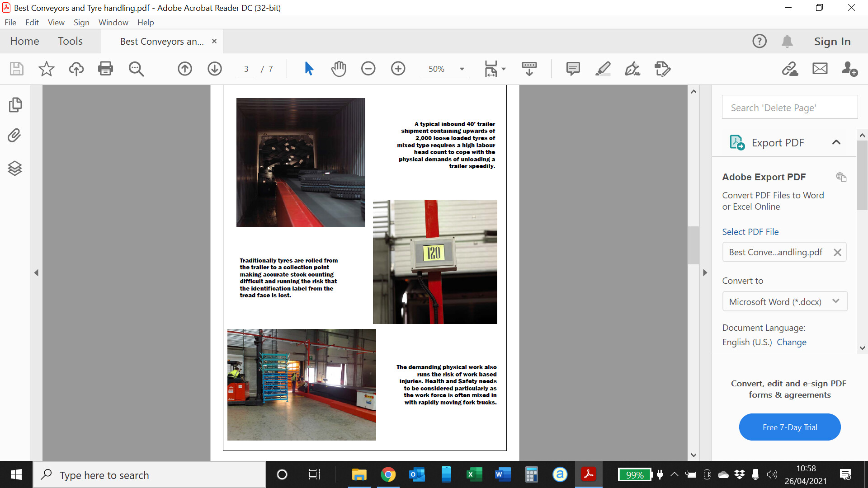868x488 pixels.
Task: Bookmark file with star icon
Action: tap(46, 69)
